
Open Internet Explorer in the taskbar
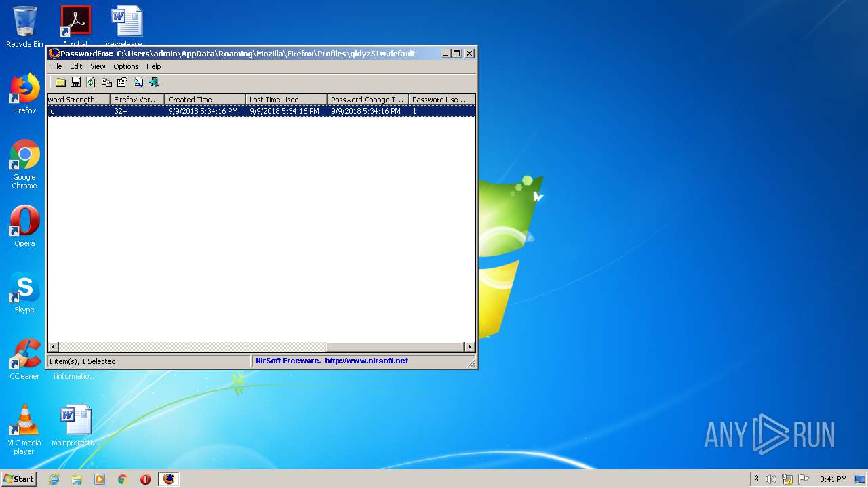click(x=54, y=479)
